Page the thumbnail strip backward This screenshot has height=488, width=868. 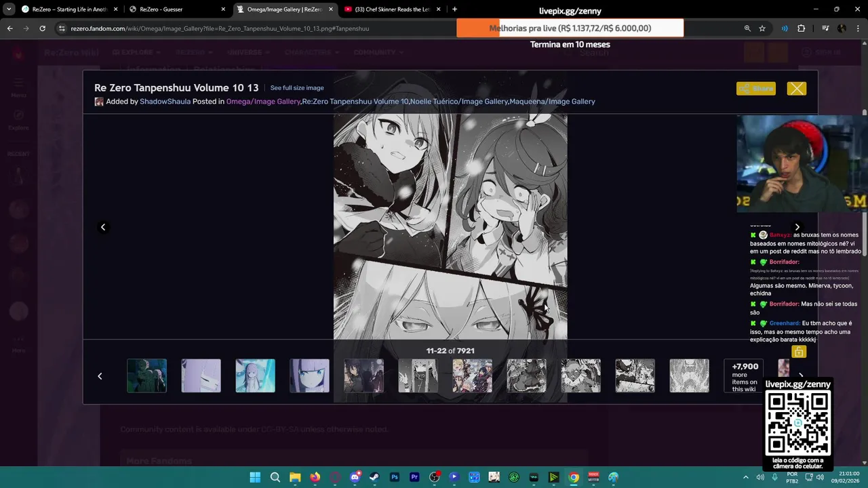[x=100, y=376]
